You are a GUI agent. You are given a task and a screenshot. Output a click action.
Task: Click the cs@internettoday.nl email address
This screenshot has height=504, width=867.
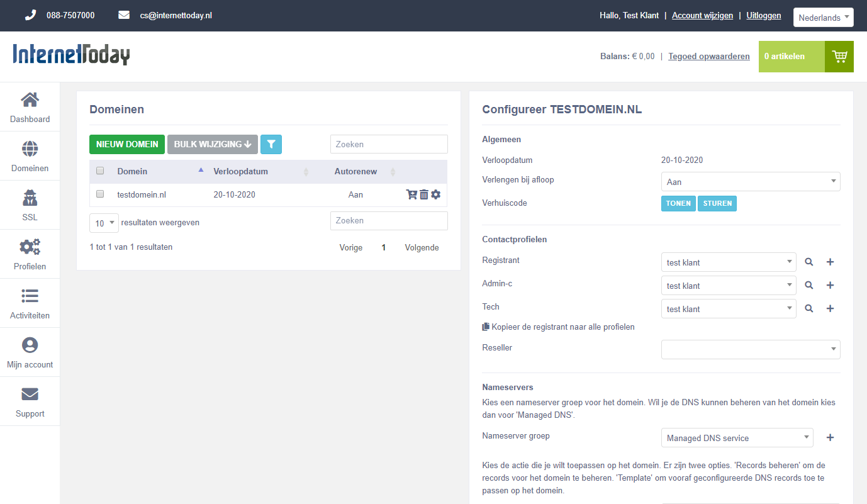(176, 15)
